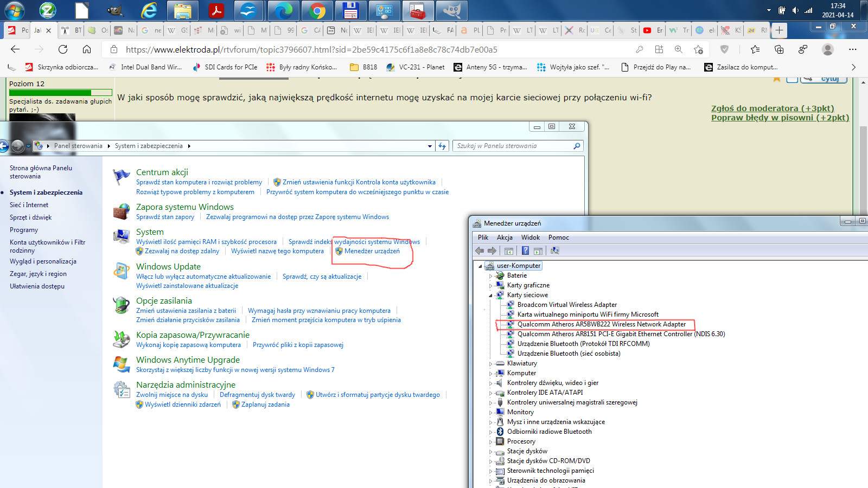This screenshot has width=868, height=488.
Task: Reload the elektroda.pl page
Action: click(x=63, y=49)
